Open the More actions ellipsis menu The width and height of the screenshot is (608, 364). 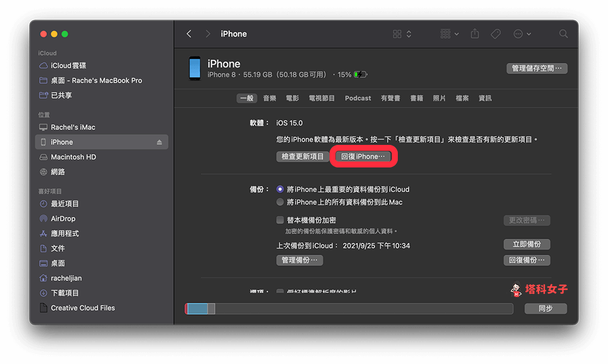click(522, 34)
